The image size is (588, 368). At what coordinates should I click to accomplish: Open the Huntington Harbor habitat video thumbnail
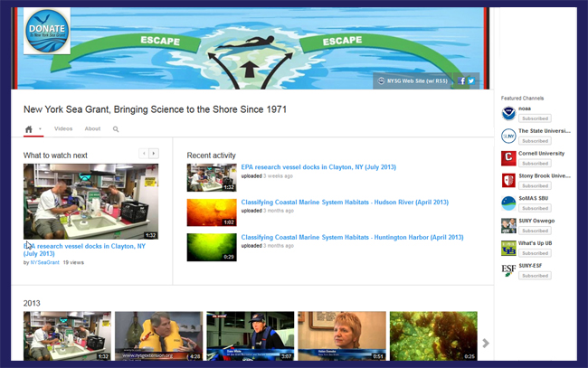pyautogui.click(x=212, y=248)
